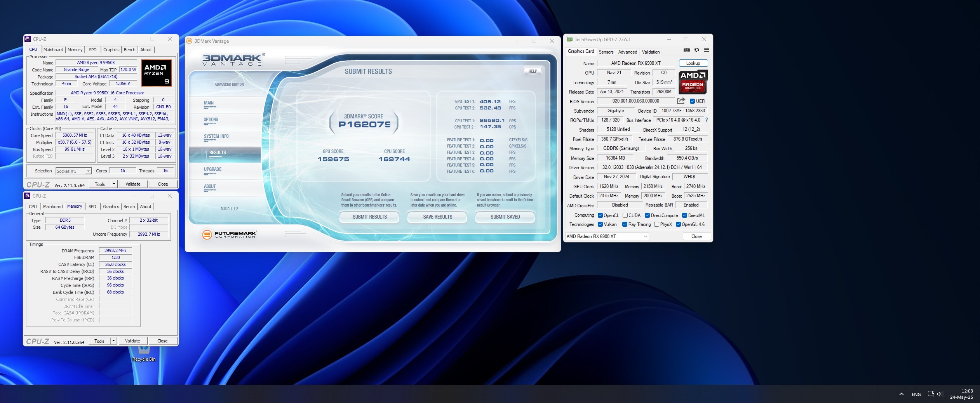Open the Socket #1 selection dropdown
The image size is (980, 403).
click(73, 171)
